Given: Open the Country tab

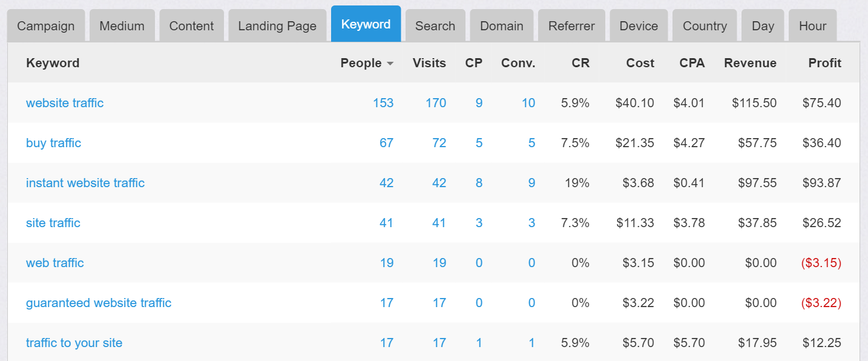Looking at the screenshot, I should click(705, 26).
